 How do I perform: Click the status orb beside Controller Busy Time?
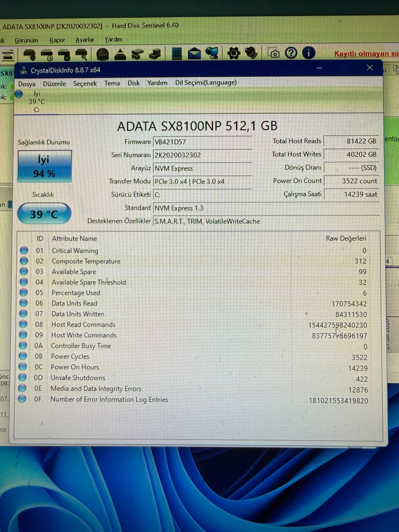coord(23,345)
